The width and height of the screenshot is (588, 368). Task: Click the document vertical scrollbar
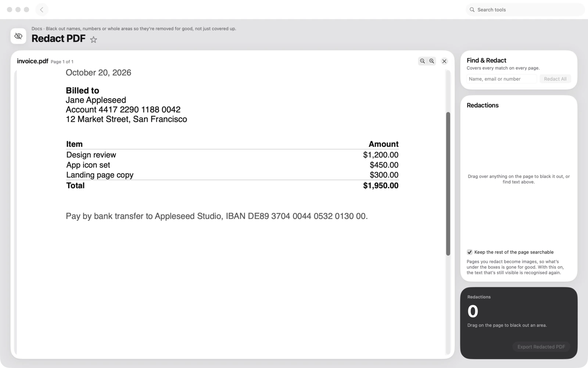(448, 184)
